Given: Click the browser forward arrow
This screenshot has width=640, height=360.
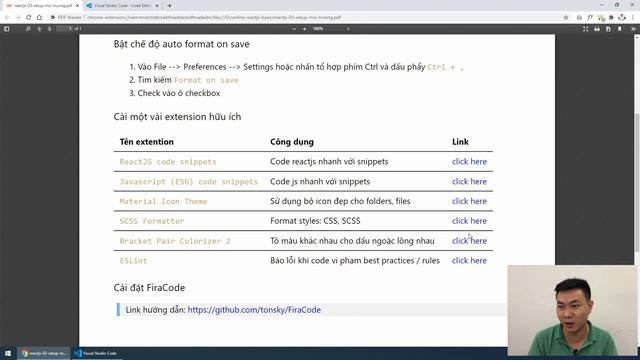Looking at the screenshot, I should [18, 18].
